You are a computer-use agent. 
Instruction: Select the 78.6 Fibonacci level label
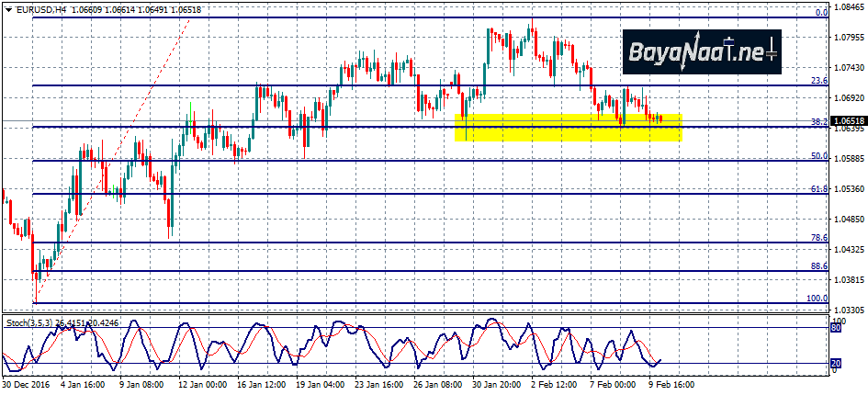(819, 238)
